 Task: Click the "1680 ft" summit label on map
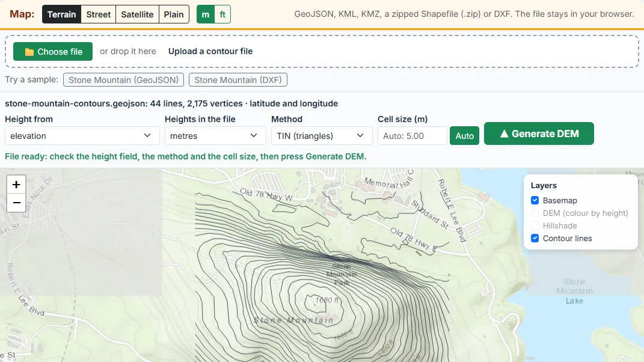click(x=327, y=300)
